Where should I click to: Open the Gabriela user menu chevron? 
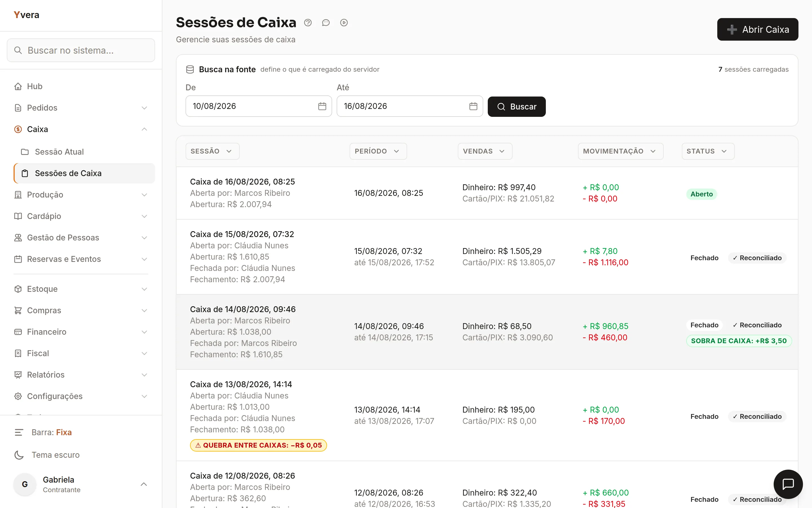[x=144, y=485]
